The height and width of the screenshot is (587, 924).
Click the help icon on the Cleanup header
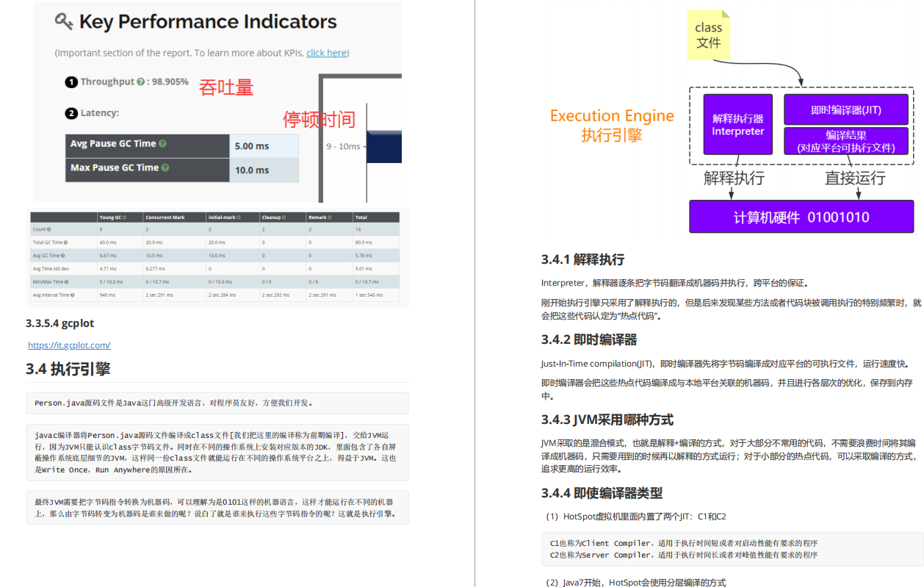pos(284,217)
